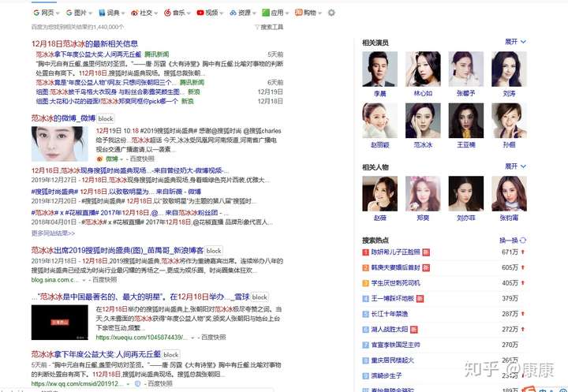This screenshot has width=568, height=392.
Task: Click the block button beside 范冰冰的微博_微博
Action: [x=106, y=118]
